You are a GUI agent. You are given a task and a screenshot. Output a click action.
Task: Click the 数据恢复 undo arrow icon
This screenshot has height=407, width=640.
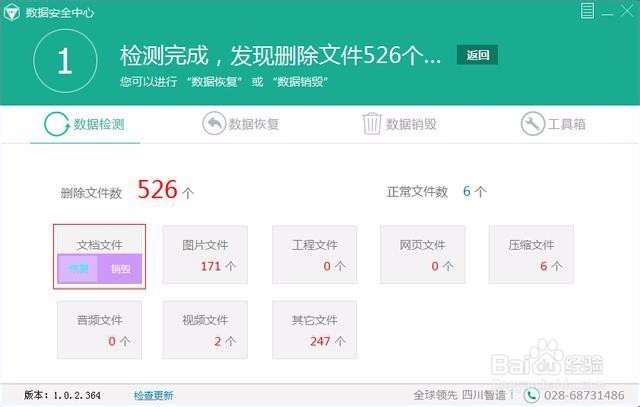(214, 123)
